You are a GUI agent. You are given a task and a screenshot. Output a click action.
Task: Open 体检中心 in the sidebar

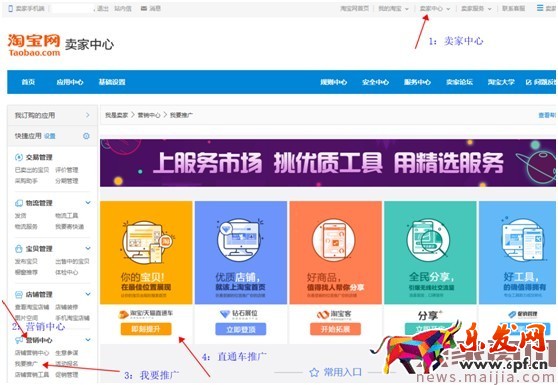tap(67, 272)
